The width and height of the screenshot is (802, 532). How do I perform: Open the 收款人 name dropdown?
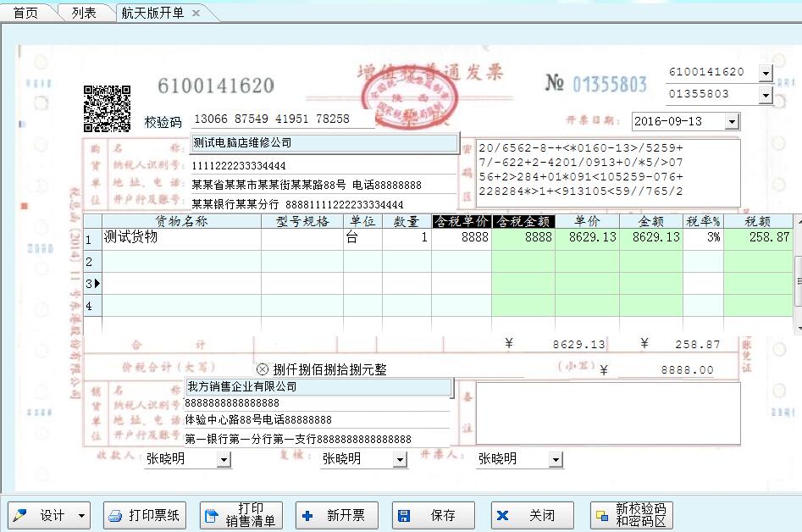click(224, 459)
